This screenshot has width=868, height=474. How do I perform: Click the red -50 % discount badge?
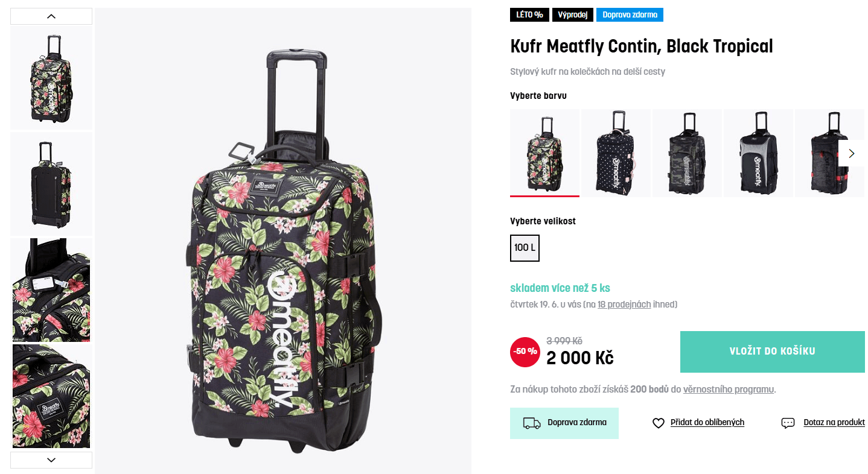[x=525, y=352]
